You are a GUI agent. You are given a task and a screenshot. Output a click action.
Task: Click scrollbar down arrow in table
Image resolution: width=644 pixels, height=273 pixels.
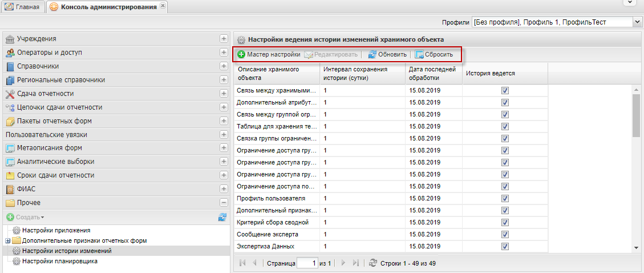tap(636, 248)
